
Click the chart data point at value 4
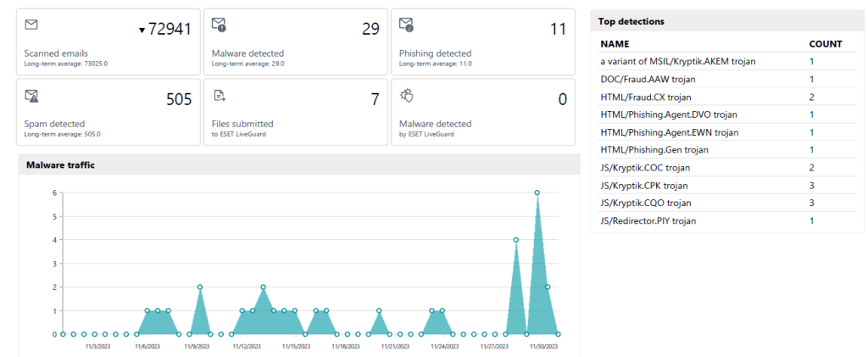coord(515,240)
